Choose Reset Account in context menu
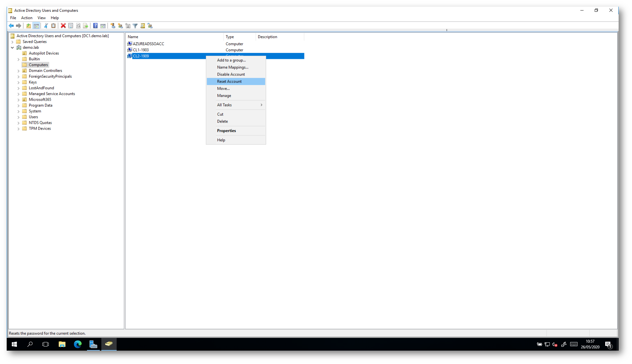Image resolution: width=632 pixels, height=364 pixels. (x=236, y=82)
